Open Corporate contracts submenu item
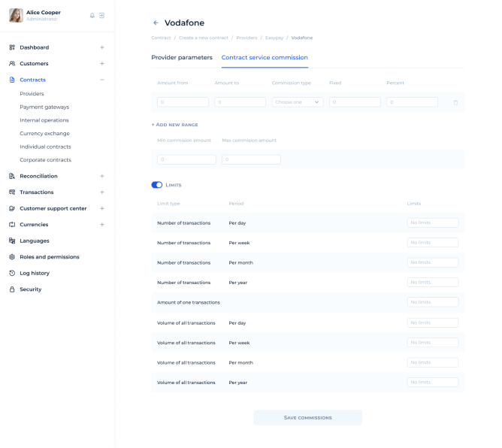Viewport: 502px width, 448px height. pyautogui.click(x=45, y=160)
